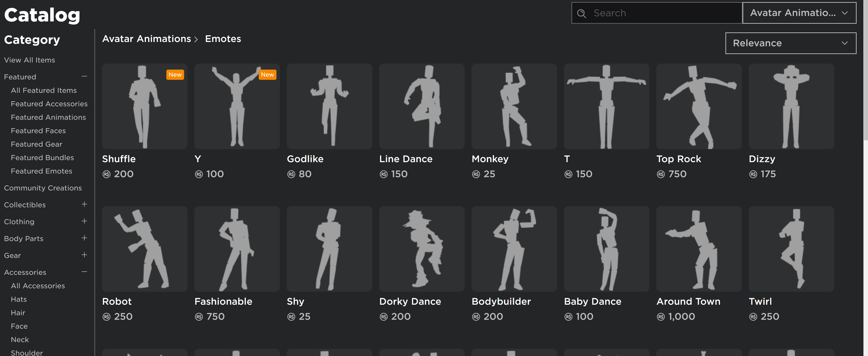Click the search magnifier icon

point(581,13)
